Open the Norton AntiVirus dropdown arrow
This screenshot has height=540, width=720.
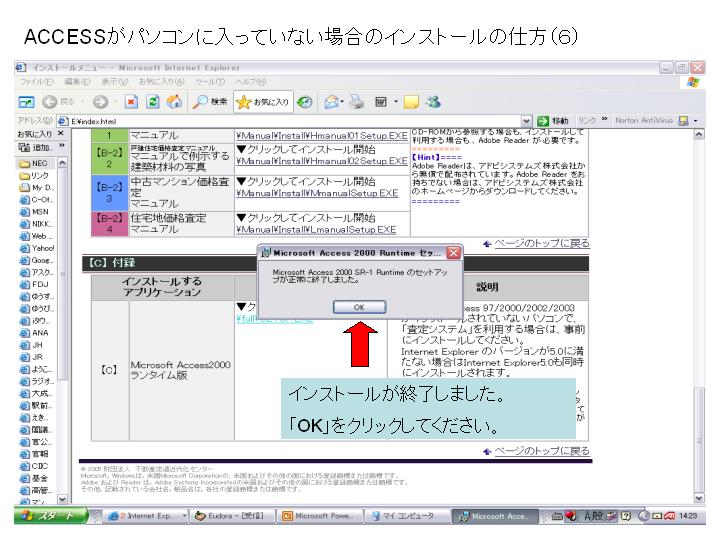(696, 121)
